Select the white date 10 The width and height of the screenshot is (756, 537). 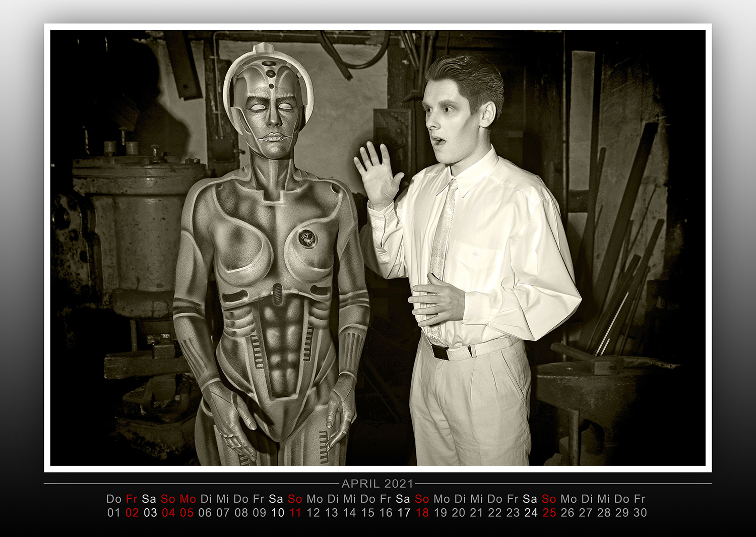click(278, 513)
